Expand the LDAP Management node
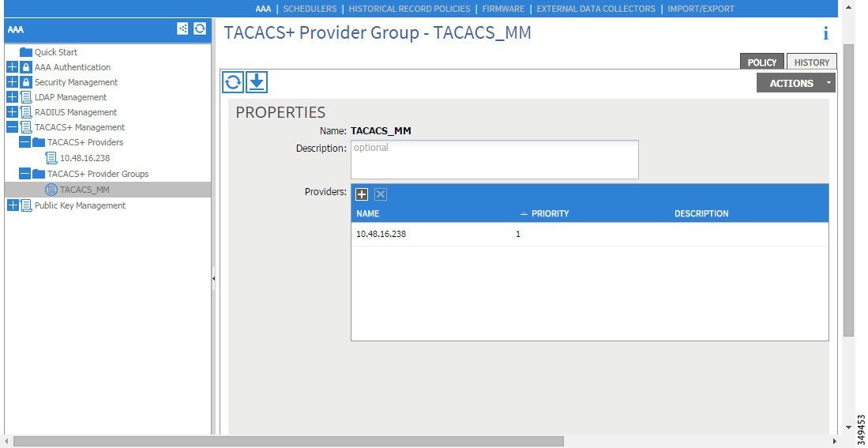The width and height of the screenshot is (868, 448). [12, 97]
